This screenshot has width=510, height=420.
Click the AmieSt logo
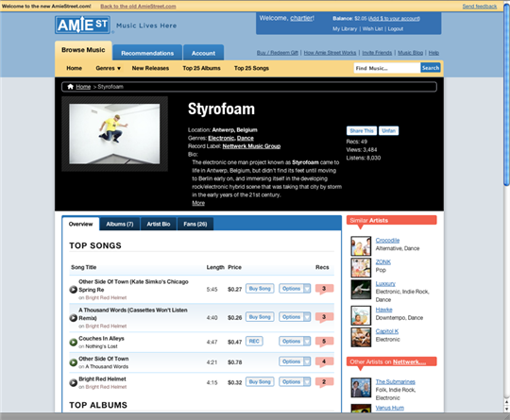tap(82, 25)
